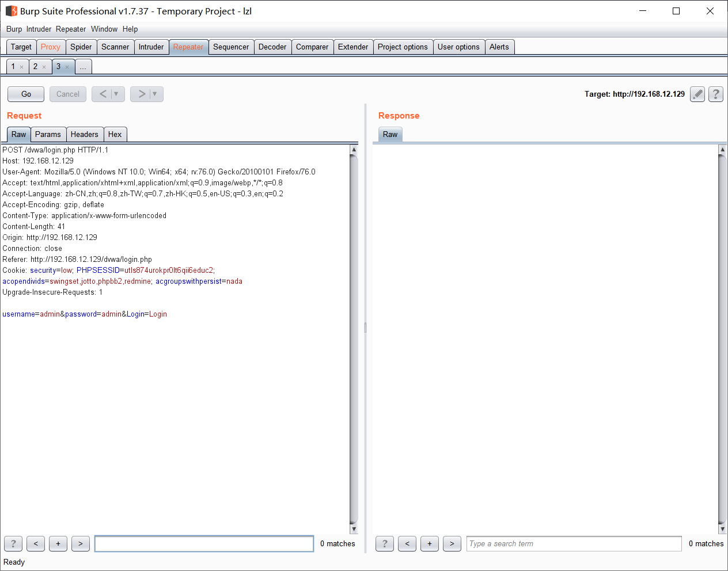
Task: Click scroll-down arrow of response scrollbar
Action: click(x=722, y=529)
